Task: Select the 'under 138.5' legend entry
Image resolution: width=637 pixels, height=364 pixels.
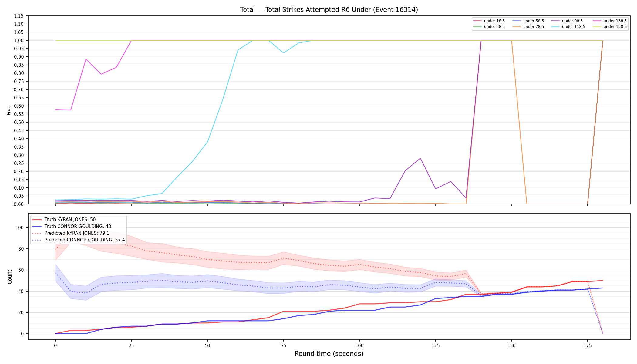Action: (610, 21)
